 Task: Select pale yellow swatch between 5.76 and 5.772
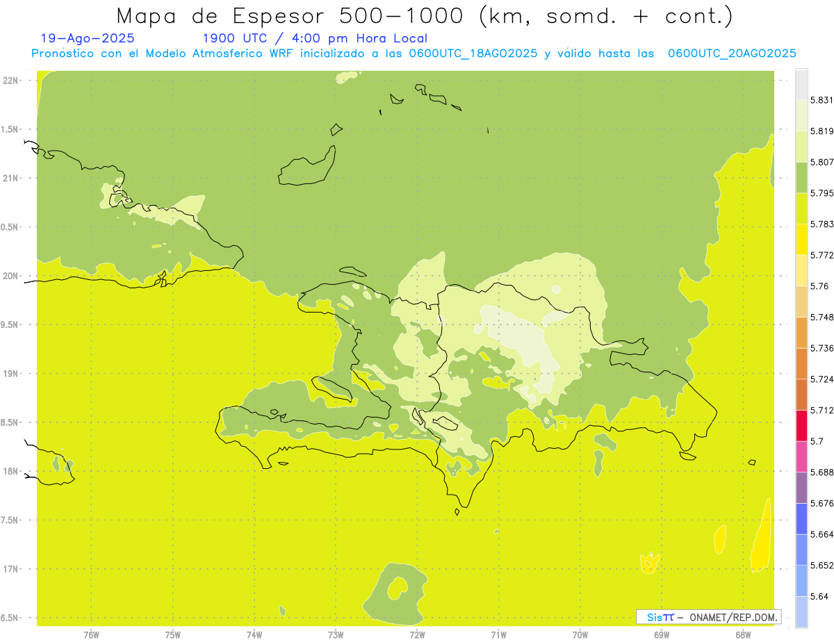pos(801,270)
